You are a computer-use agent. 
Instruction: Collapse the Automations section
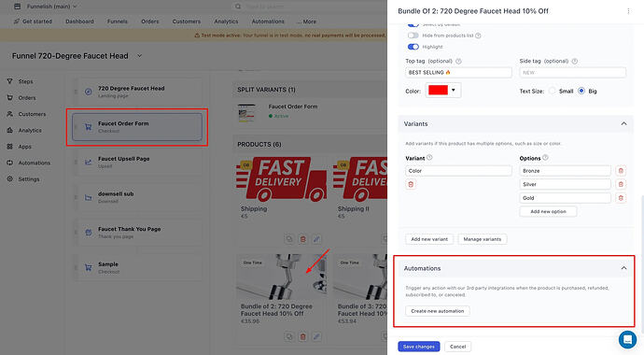coord(623,268)
